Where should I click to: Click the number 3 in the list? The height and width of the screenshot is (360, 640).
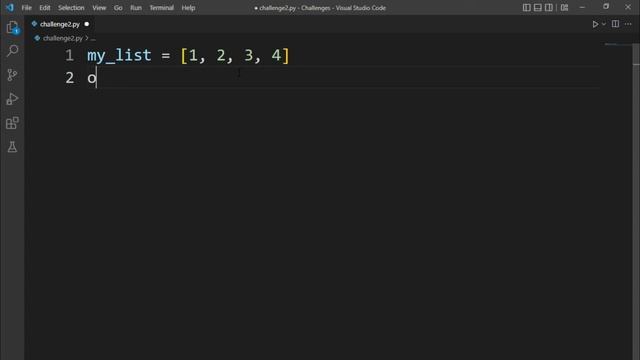pos(249,56)
